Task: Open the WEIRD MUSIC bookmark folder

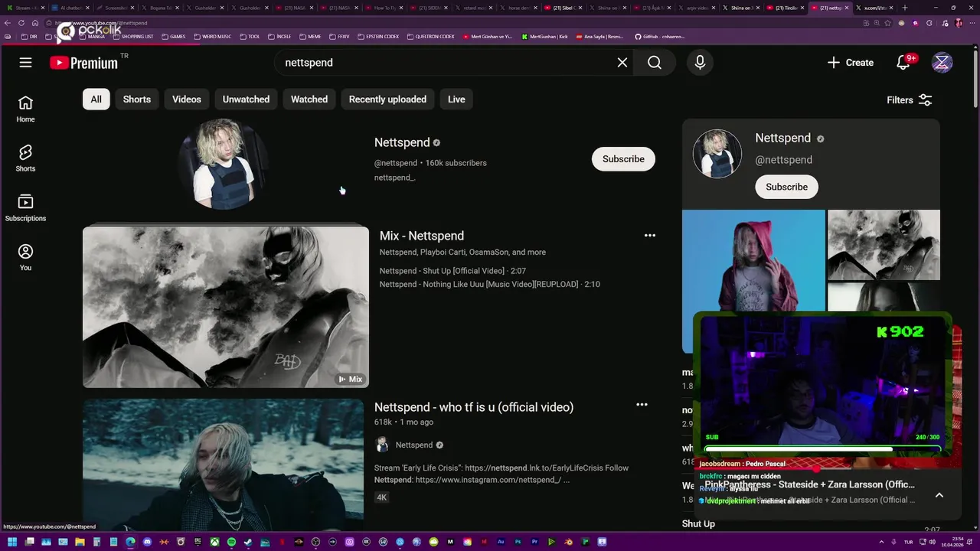Action: pos(212,36)
